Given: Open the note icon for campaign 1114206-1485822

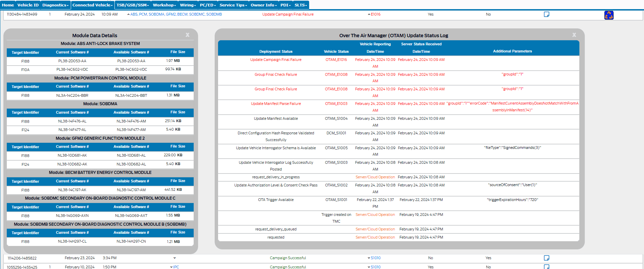Looking at the screenshot, I should pos(546,258).
